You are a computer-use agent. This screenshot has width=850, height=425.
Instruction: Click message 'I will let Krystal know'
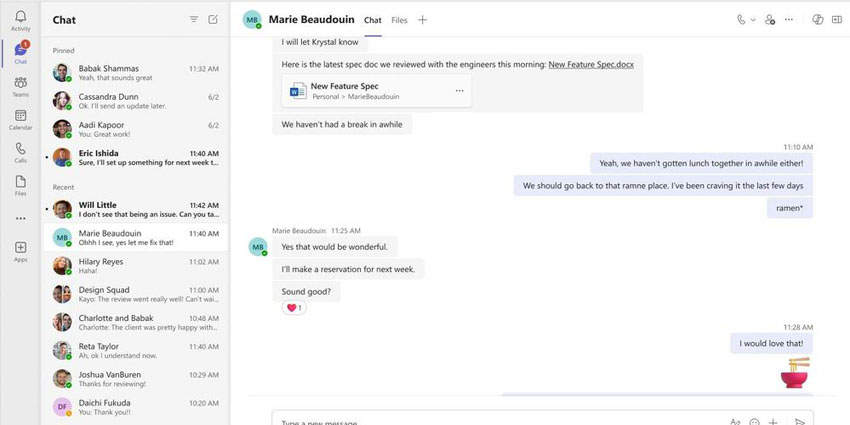320,42
